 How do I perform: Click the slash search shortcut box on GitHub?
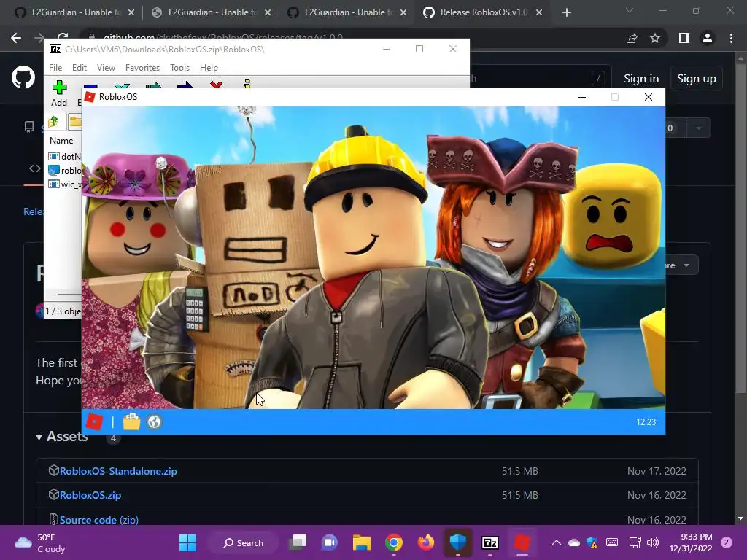(598, 78)
